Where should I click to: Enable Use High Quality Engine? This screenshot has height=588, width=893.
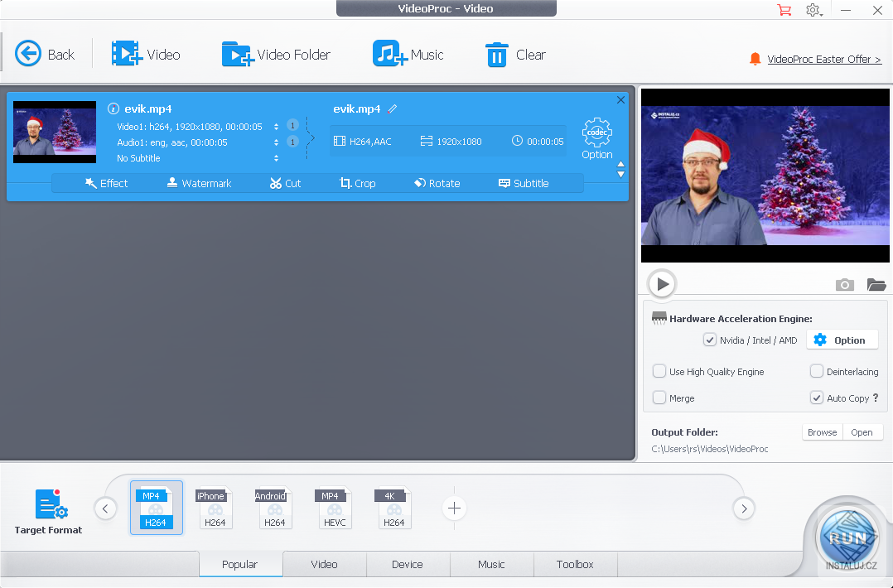659,371
